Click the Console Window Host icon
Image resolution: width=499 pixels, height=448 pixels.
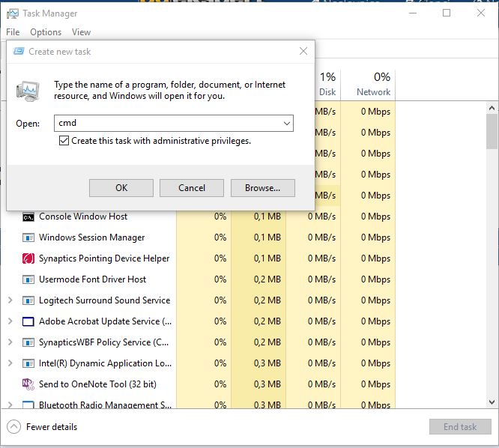pos(28,217)
